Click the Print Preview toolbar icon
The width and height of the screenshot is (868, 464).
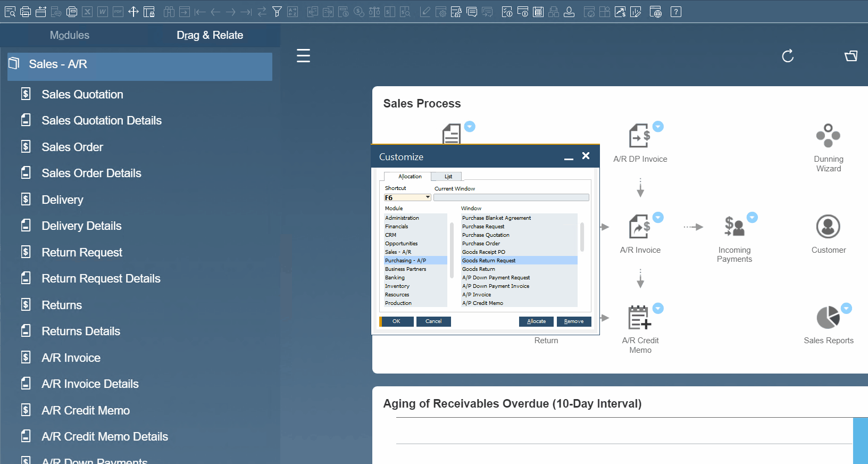click(x=10, y=12)
